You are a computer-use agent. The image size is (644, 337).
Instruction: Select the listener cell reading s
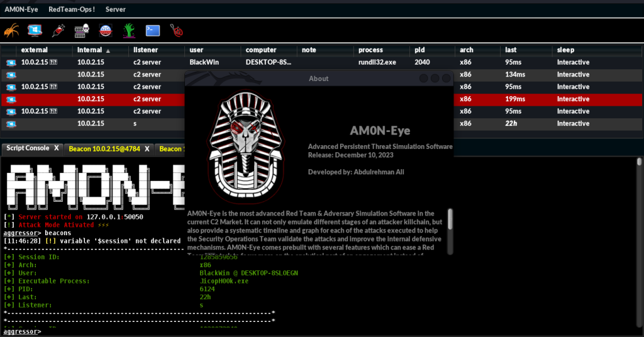tap(135, 124)
